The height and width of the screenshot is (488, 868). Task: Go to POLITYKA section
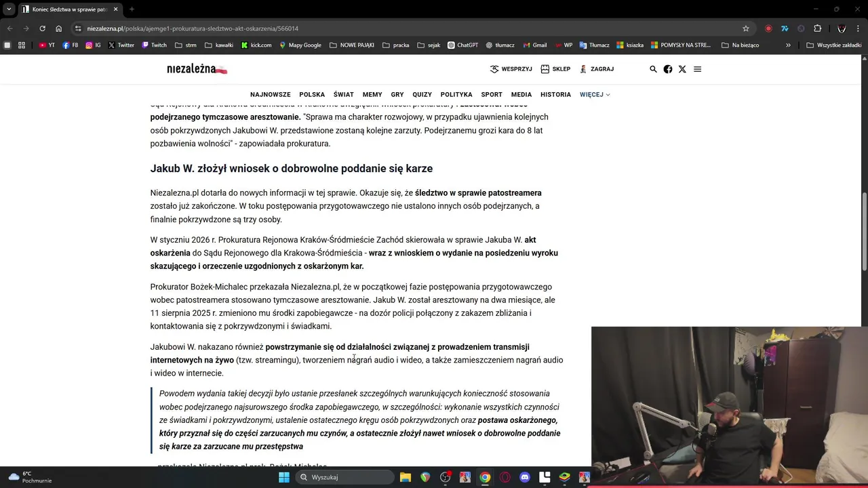pos(456,94)
